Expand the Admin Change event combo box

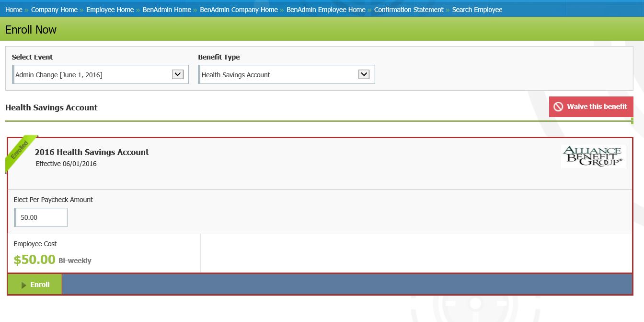click(100, 74)
